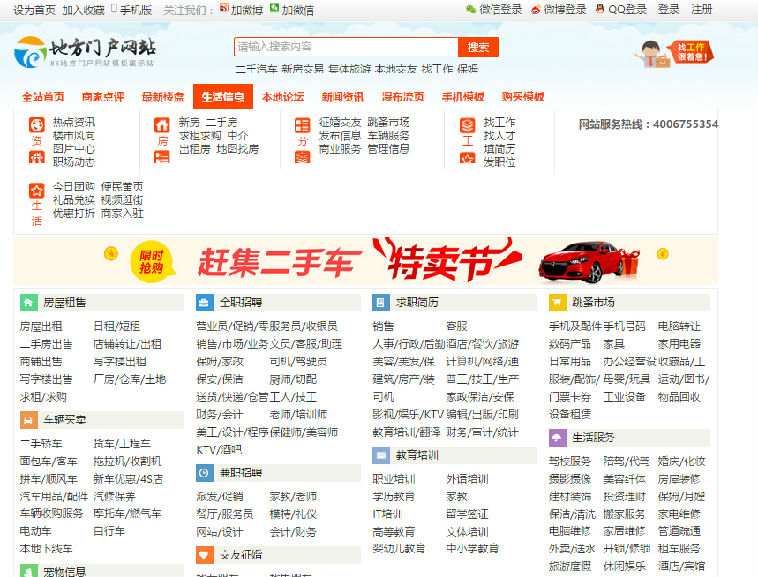The height and width of the screenshot is (577, 758).
Task: Open the 最新楼盘 nav tab
Action: 163,97
